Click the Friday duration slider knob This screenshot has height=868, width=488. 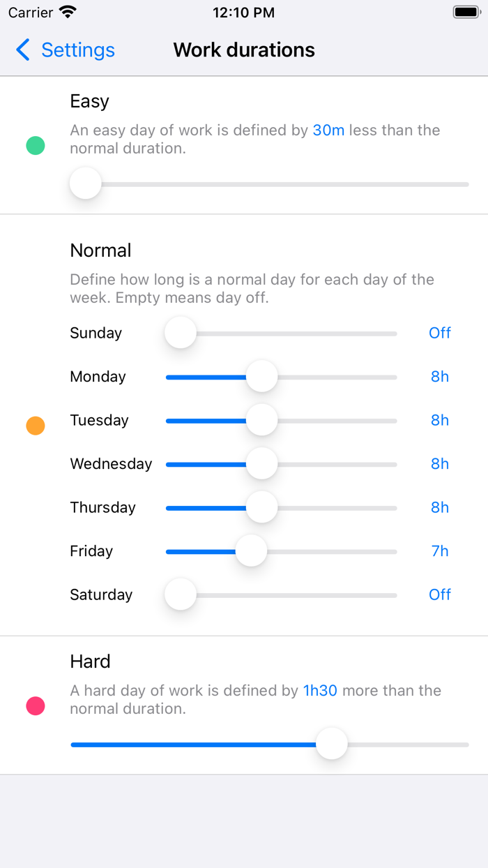251,551
